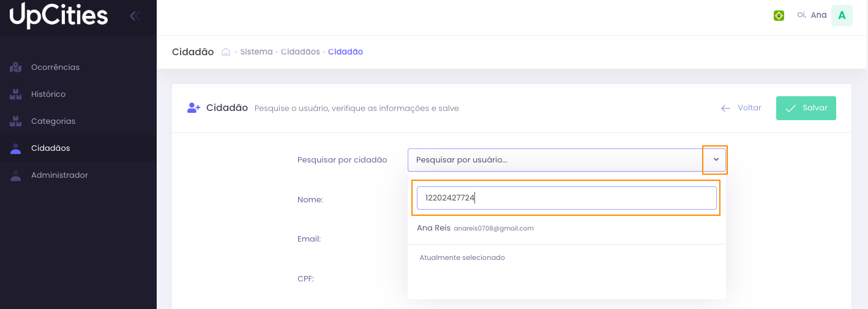Image resolution: width=868 pixels, height=309 pixels.
Task: Click the Nome: field label
Action: [x=310, y=200]
